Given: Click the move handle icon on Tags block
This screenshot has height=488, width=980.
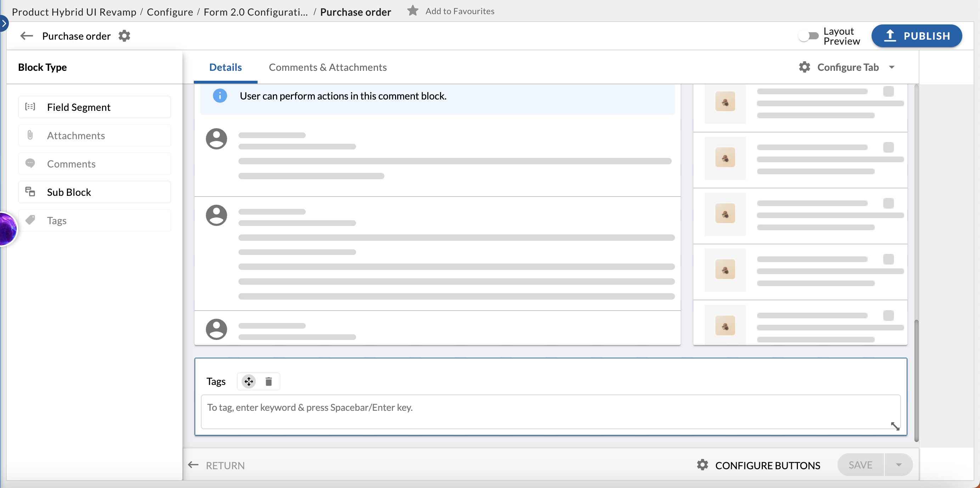Looking at the screenshot, I should coord(248,381).
